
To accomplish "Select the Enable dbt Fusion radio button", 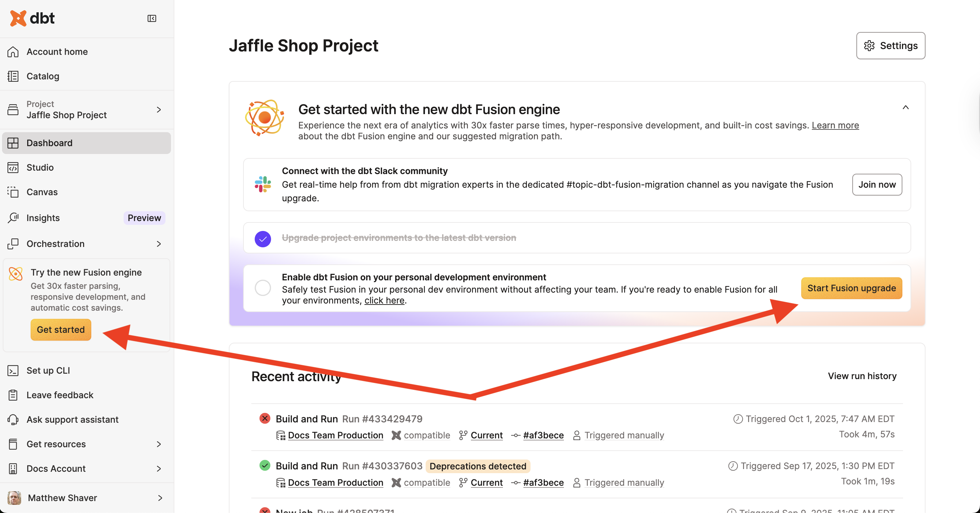I will pos(263,288).
